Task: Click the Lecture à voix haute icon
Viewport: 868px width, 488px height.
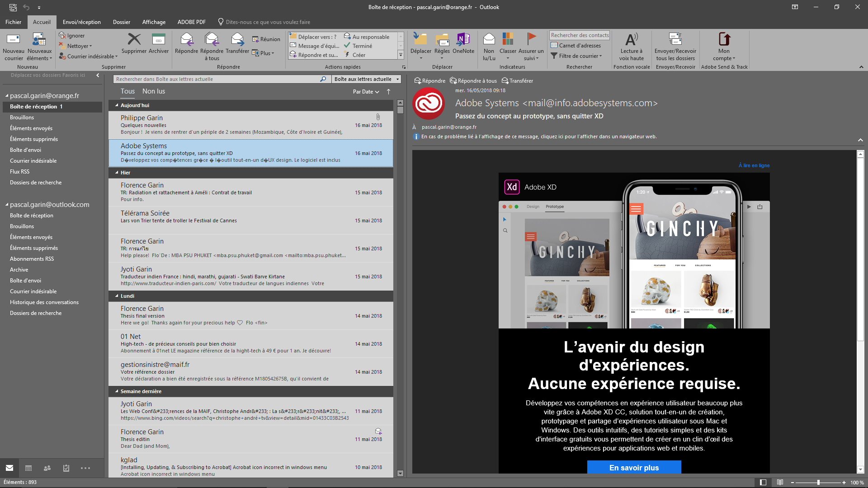Action: (632, 39)
